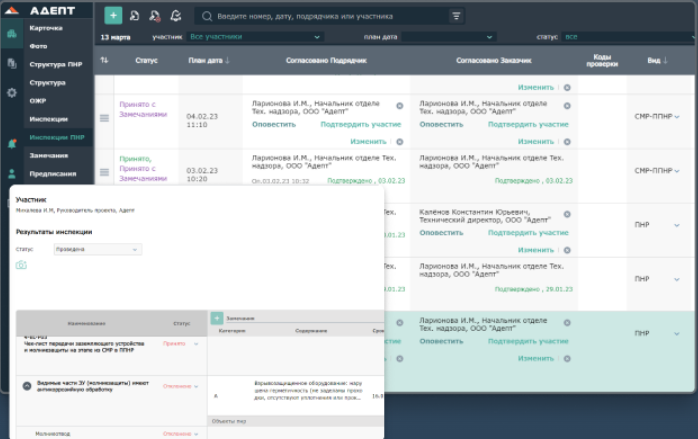Open row menu for first Принято с Замечаниями row
This screenshot has width=698, height=439.
tap(105, 115)
